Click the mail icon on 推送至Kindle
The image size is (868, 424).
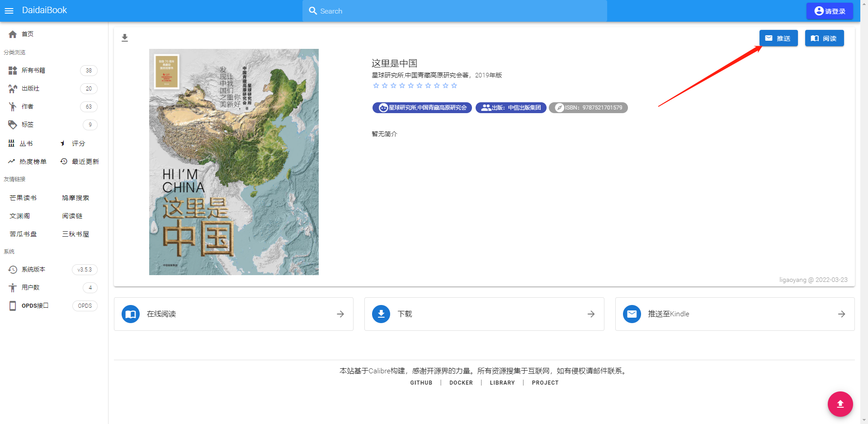coord(632,314)
